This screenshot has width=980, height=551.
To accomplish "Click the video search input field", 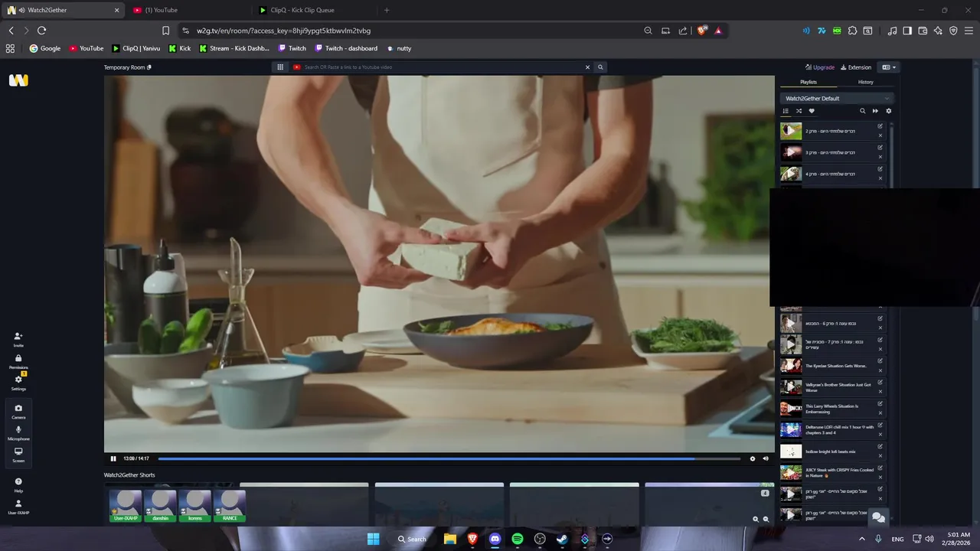I will tap(443, 67).
